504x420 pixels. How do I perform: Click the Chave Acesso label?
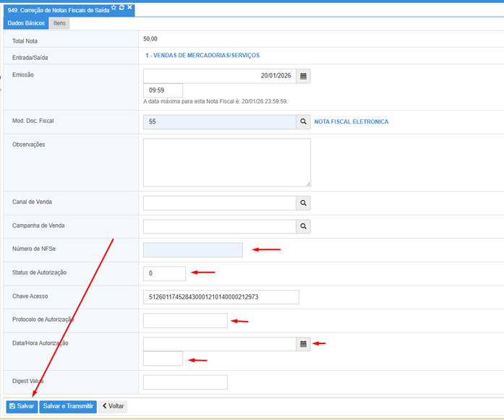30,296
